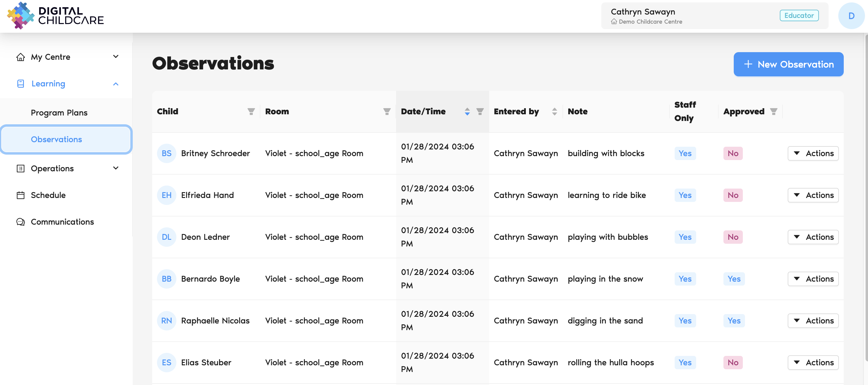Expand the My Centre menu chevron
868x385 pixels.
tap(115, 57)
